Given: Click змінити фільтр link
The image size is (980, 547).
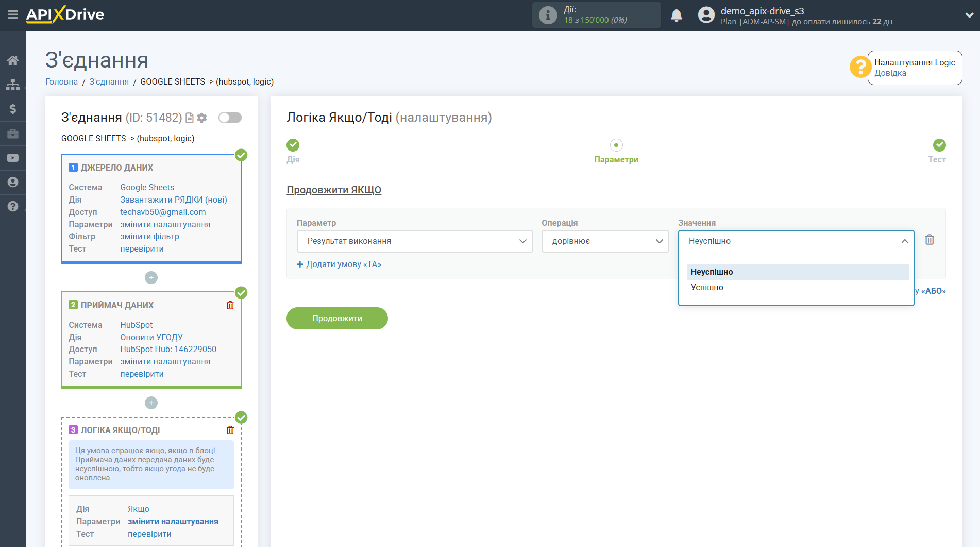Looking at the screenshot, I should (x=149, y=236).
